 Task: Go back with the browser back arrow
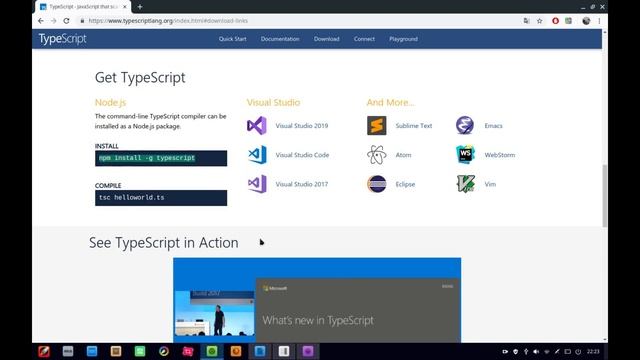[40, 21]
